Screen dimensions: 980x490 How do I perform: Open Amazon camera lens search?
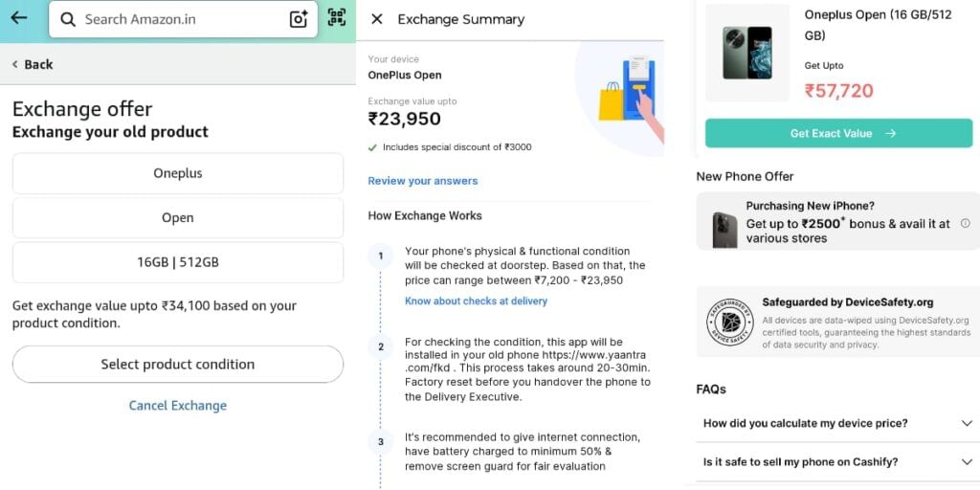click(x=299, y=19)
